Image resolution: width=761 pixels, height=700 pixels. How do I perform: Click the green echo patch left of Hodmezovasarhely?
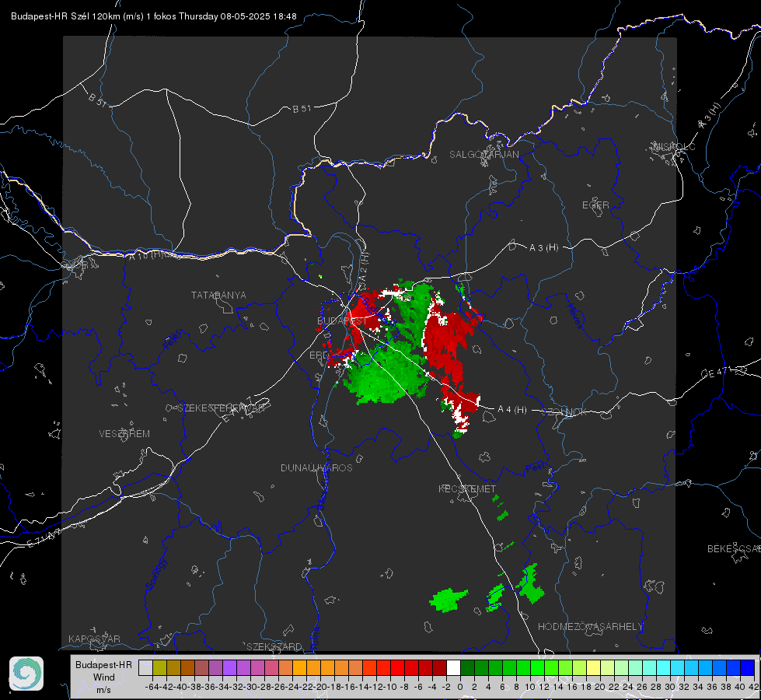(448, 600)
